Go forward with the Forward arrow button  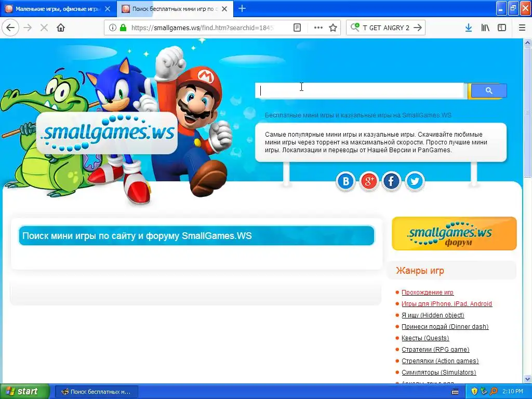click(x=28, y=28)
